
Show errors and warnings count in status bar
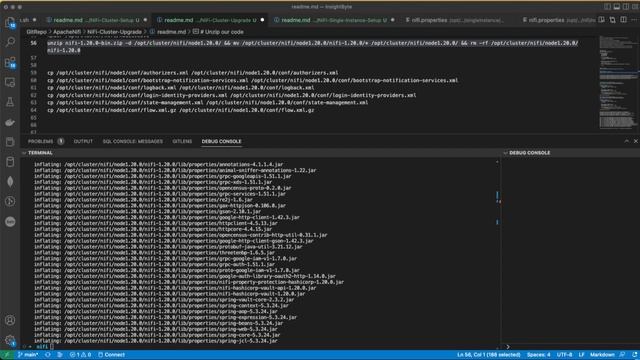click(80, 355)
